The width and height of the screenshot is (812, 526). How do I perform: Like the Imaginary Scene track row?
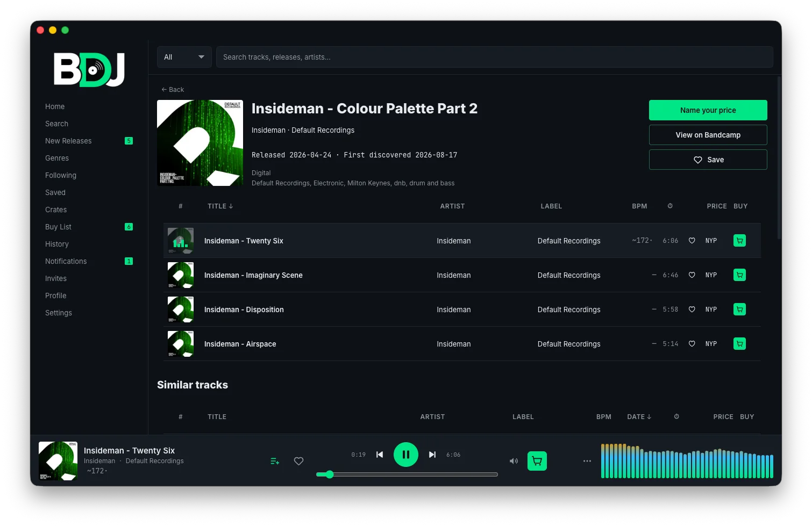coord(692,275)
